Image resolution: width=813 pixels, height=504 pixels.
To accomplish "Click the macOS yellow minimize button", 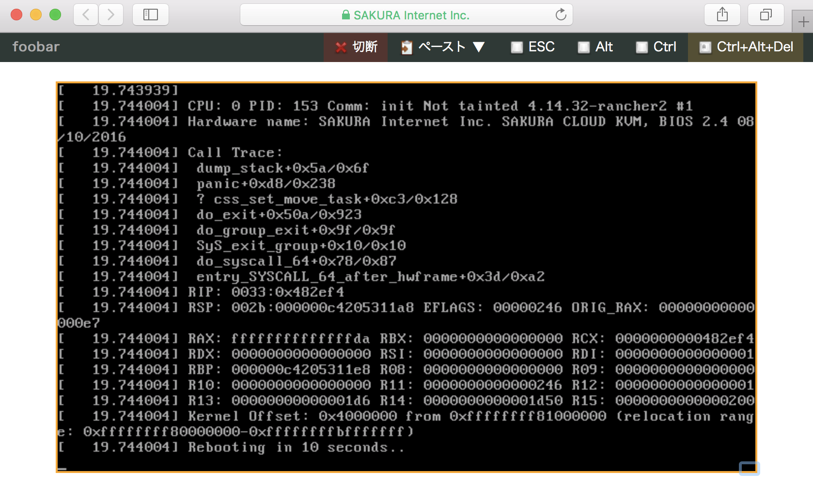I will click(36, 15).
